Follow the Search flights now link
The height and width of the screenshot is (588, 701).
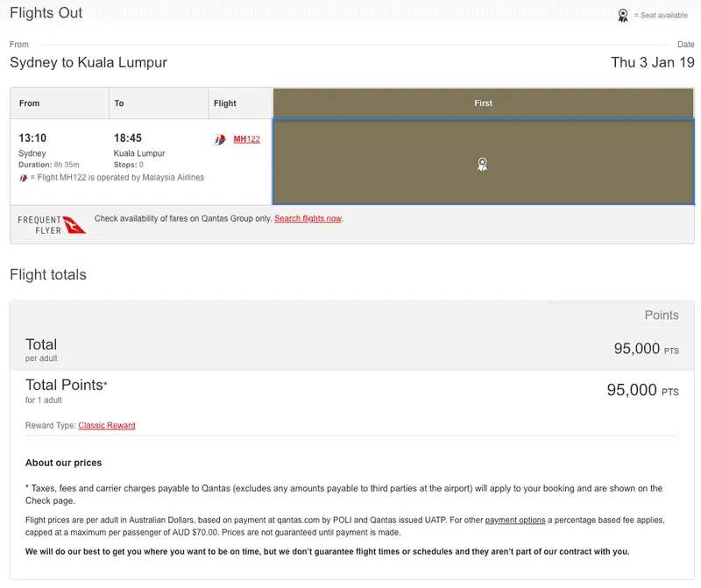[x=308, y=218]
